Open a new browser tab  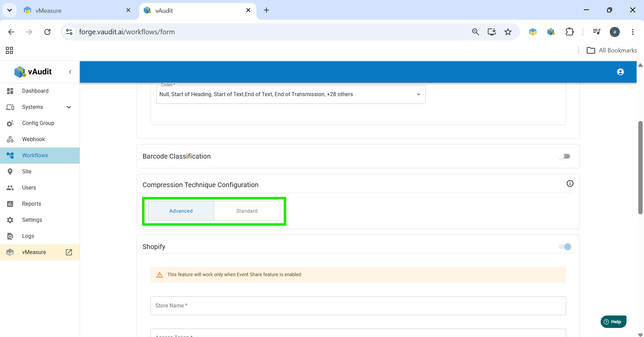tap(266, 10)
